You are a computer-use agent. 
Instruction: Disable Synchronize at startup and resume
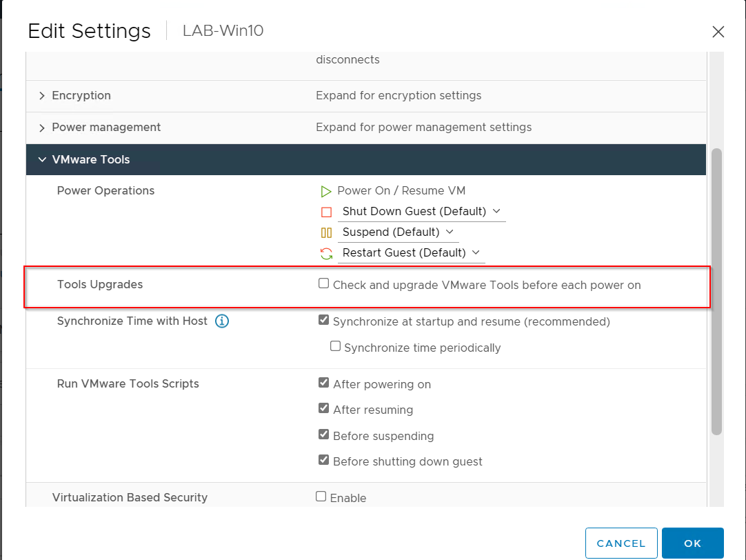pyautogui.click(x=323, y=319)
